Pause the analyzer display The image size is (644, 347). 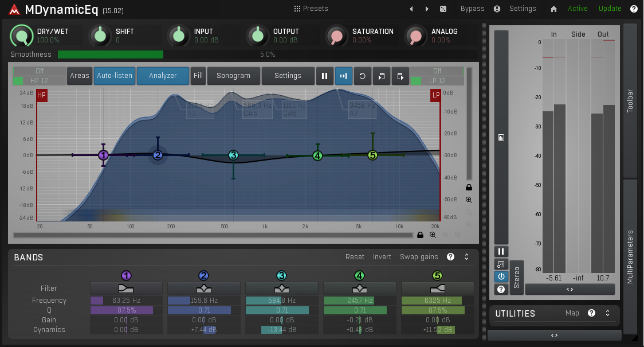(324, 76)
